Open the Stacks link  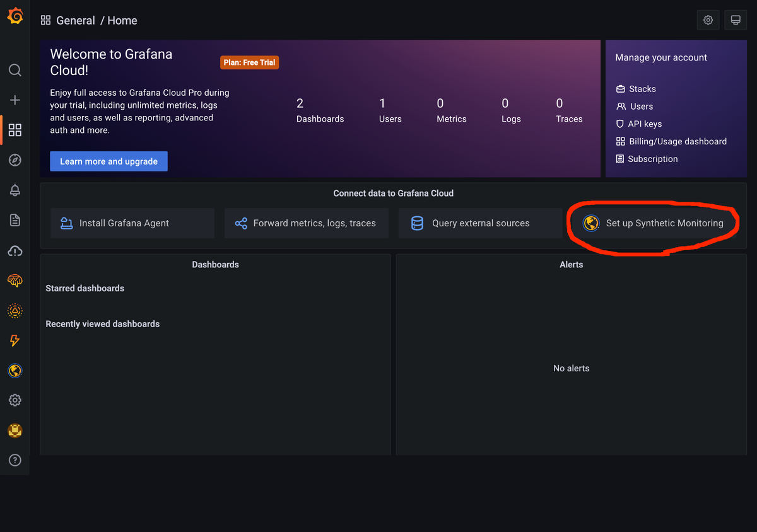point(642,89)
